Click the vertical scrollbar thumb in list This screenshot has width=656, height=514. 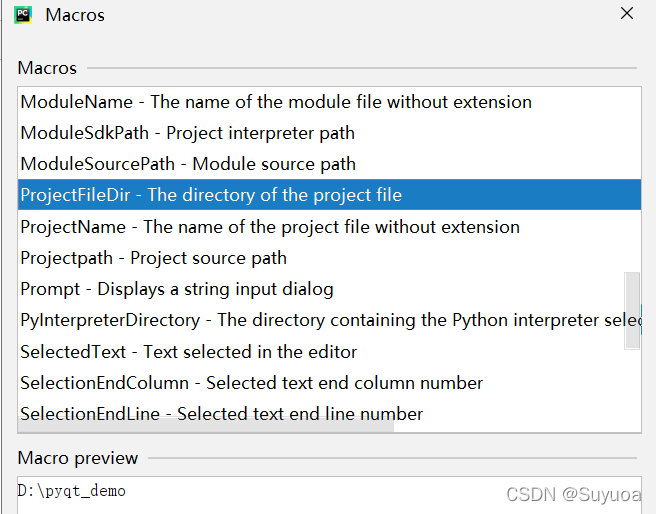(632, 310)
